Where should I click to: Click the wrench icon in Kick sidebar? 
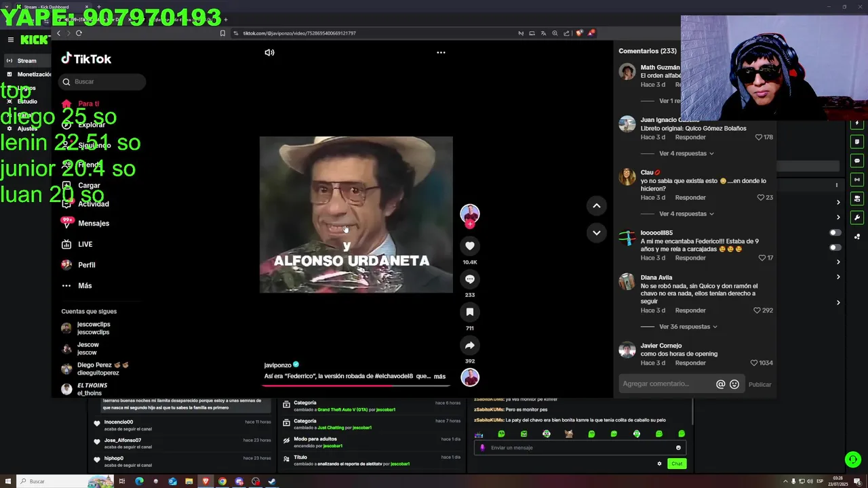coord(857,218)
